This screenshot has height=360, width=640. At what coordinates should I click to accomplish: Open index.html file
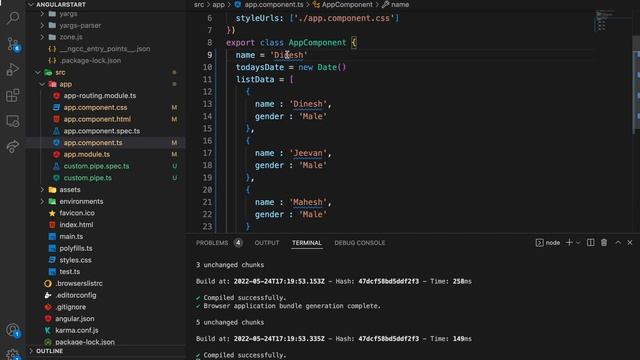(x=76, y=225)
